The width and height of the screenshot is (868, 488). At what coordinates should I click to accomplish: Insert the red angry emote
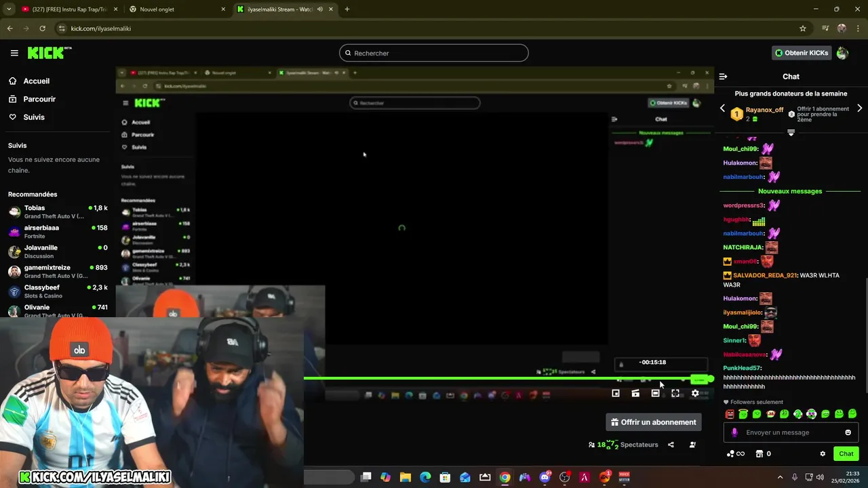[730, 414]
